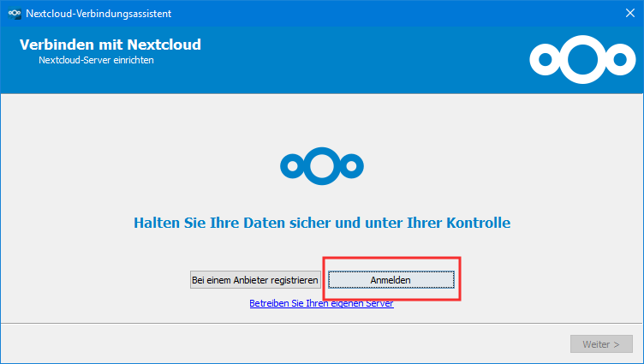
Task: Choose 'Bei einem Anbieter registrieren' button
Action: (x=255, y=280)
